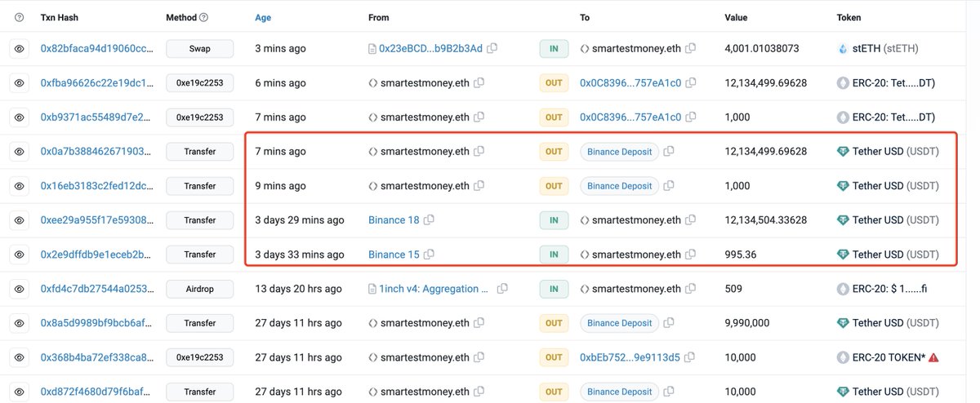Click ERC-20 TOKEN* warning icon
Image resolution: width=980 pixels, height=403 pixels.
[x=933, y=357]
